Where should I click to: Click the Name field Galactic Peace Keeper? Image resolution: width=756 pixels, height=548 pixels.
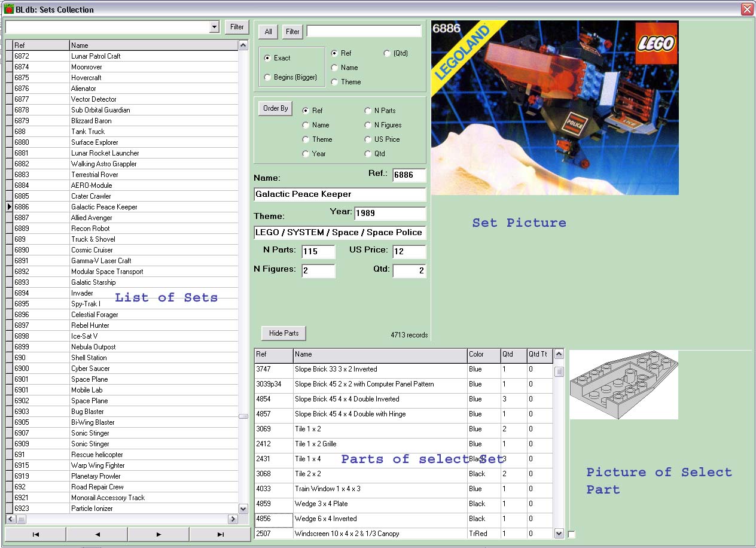pyautogui.click(x=340, y=194)
